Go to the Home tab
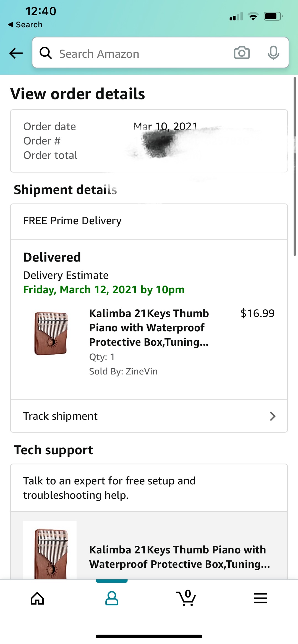Image resolution: width=298 pixels, height=644 pixels. (x=37, y=598)
